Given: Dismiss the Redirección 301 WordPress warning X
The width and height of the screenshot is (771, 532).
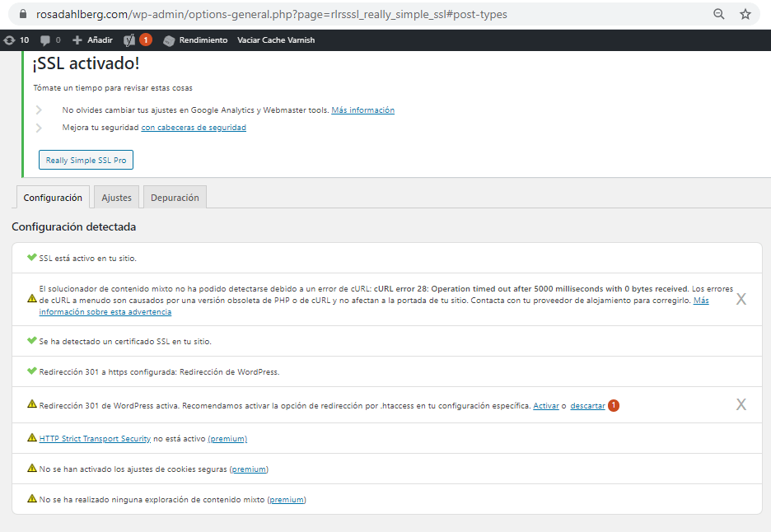Looking at the screenshot, I should tap(741, 404).
